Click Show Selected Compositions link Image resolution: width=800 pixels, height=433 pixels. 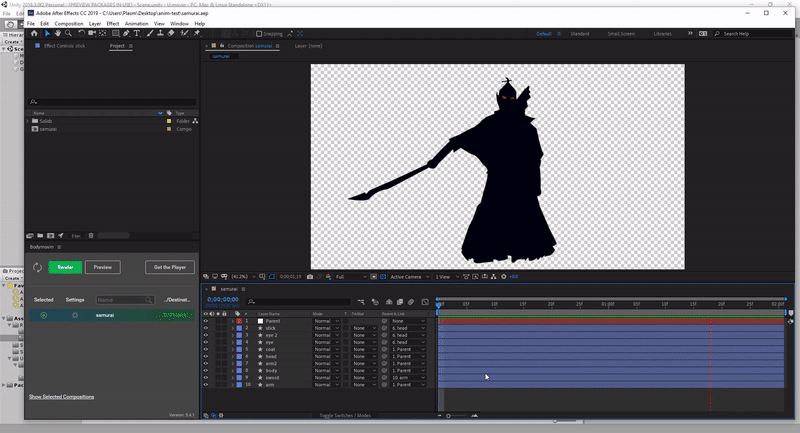pyautogui.click(x=61, y=397)
